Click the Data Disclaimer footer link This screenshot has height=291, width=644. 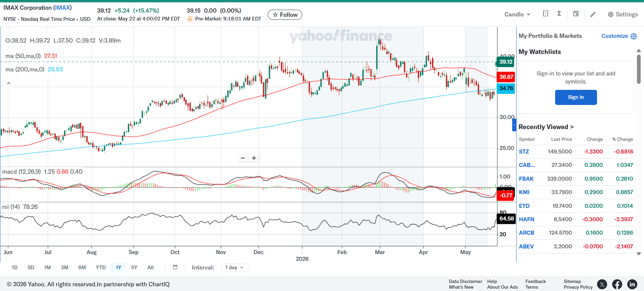[466, 281]
